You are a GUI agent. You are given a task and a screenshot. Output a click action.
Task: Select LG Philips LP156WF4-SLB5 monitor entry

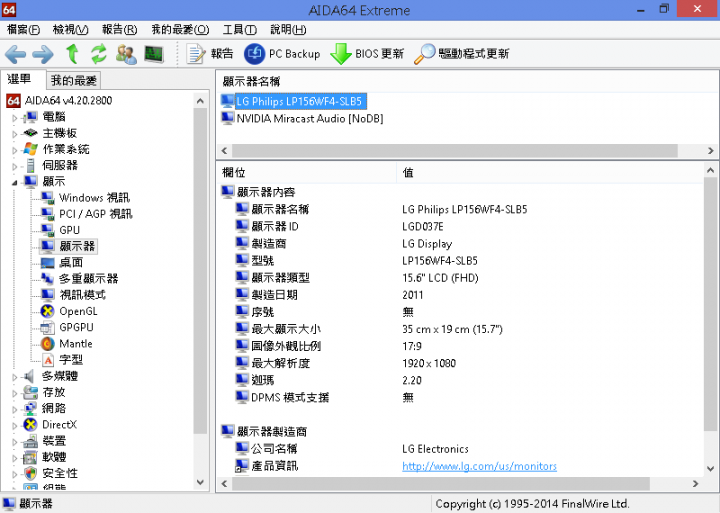coord(301,101)
